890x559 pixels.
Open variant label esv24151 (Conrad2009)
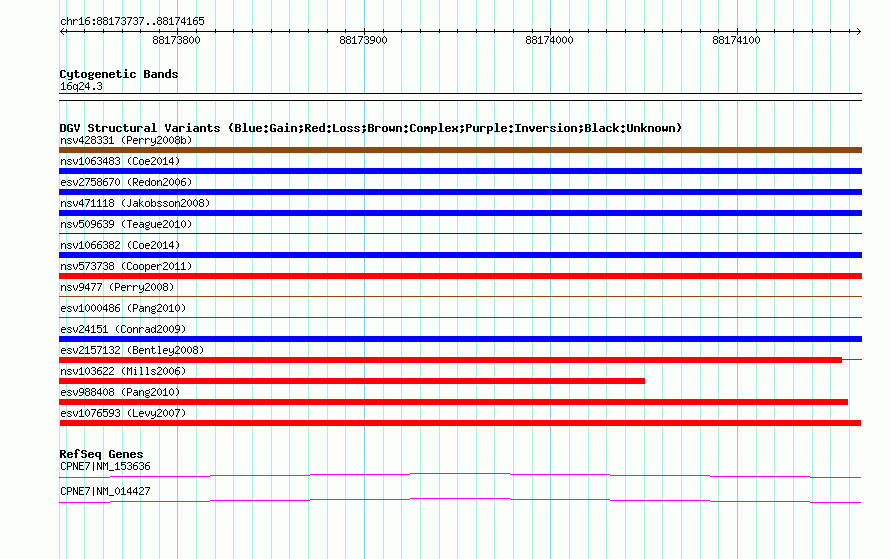[123, 329]
